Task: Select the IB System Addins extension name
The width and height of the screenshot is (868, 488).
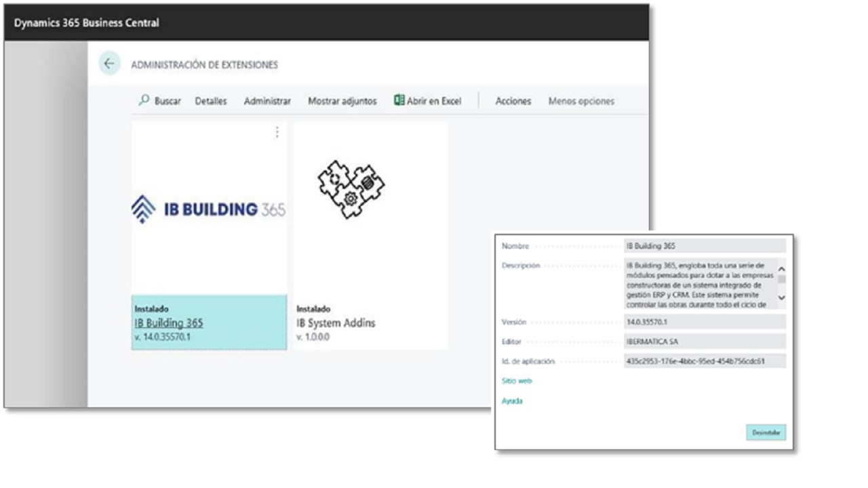Action: (336, 323)
